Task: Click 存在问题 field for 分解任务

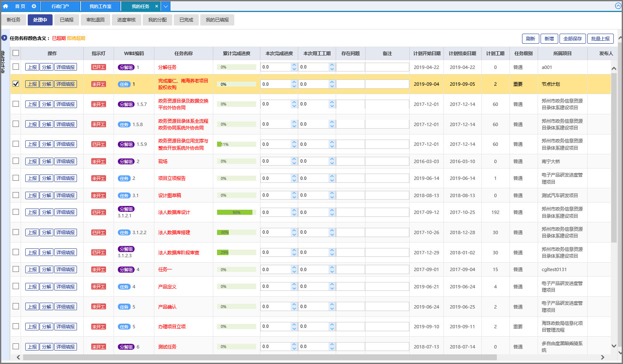Action: [350, 67]
